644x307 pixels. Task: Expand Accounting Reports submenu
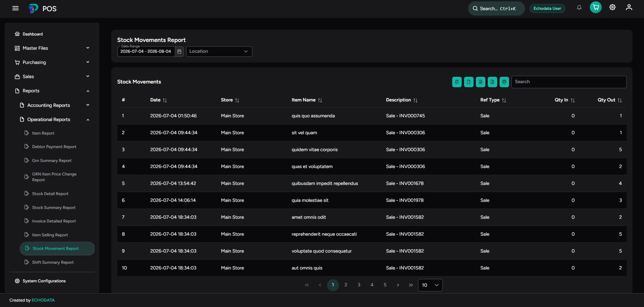[x=54, y=105]
